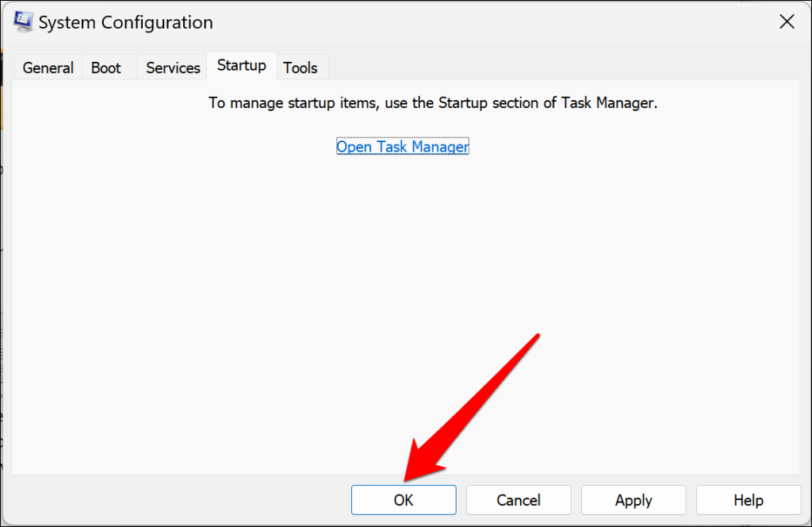Open Task Manager via the link
The height and width of the screenshot is (527, 812).
coord(402,147)
